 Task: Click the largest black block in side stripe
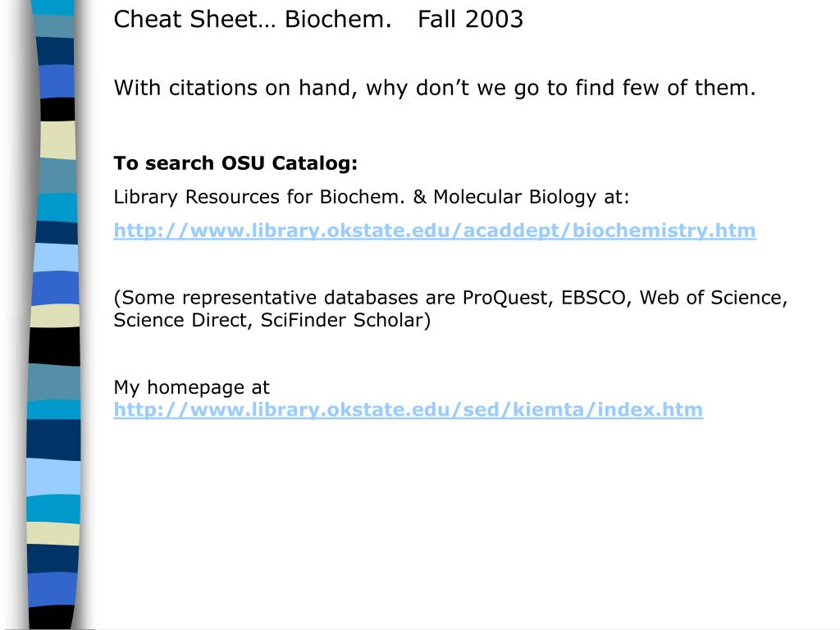55,346
